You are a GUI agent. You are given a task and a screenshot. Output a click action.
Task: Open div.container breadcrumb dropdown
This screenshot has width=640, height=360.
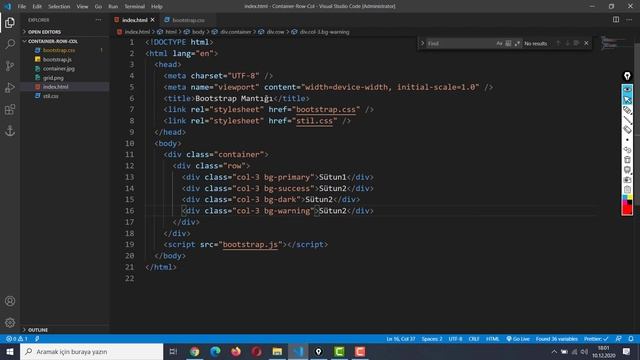pos(231,32)
